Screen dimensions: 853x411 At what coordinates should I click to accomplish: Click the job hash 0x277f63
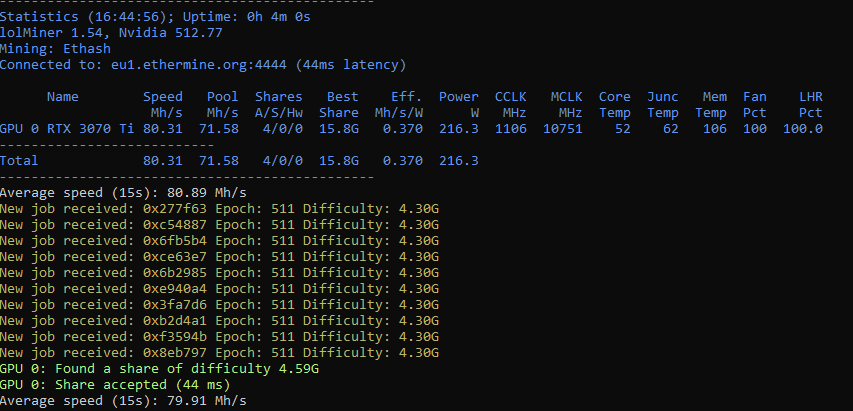coord(170,208)
